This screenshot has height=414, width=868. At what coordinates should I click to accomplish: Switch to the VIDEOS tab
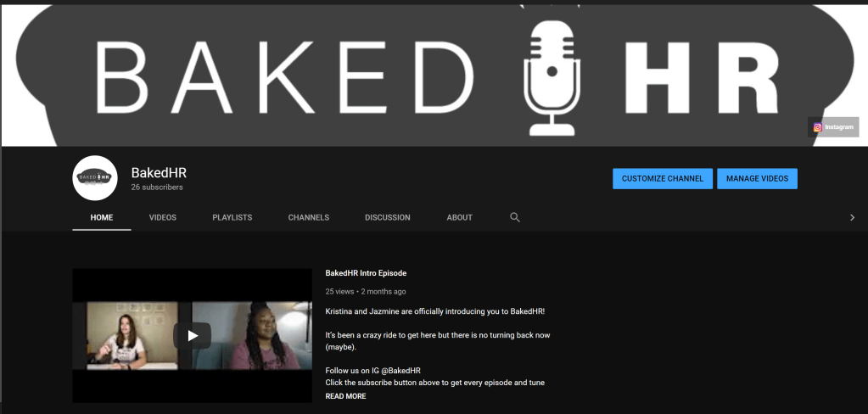pyautogui.click(x=163, y=217)
